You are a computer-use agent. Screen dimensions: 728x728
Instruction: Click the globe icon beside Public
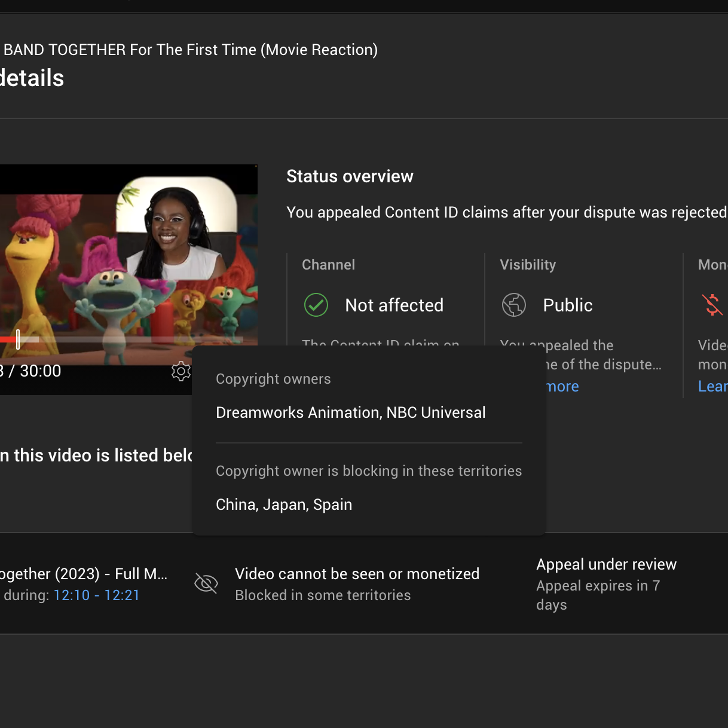514,305
